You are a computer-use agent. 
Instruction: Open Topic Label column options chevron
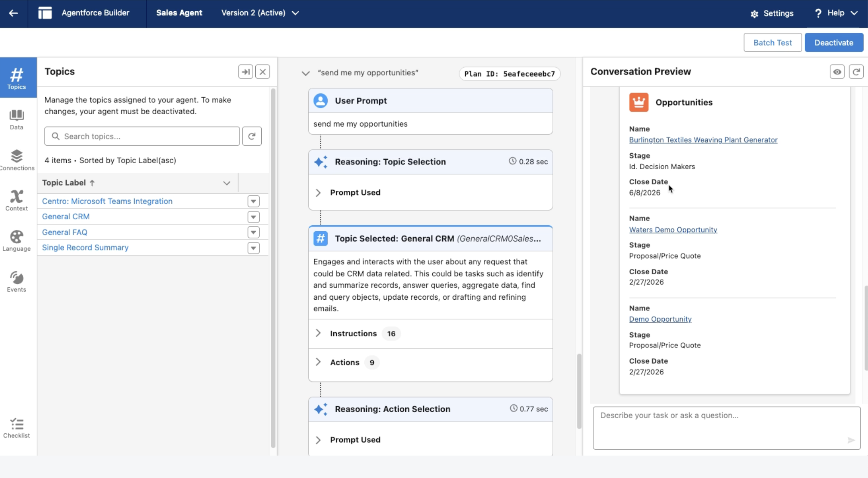[x=226, y=183]
